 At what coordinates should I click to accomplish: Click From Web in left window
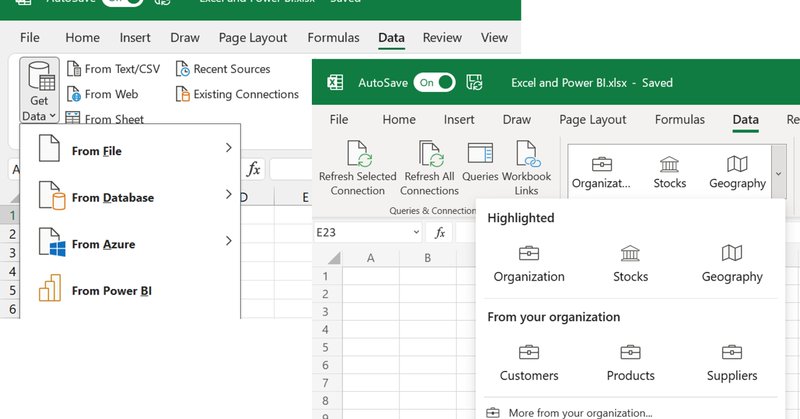103,94
